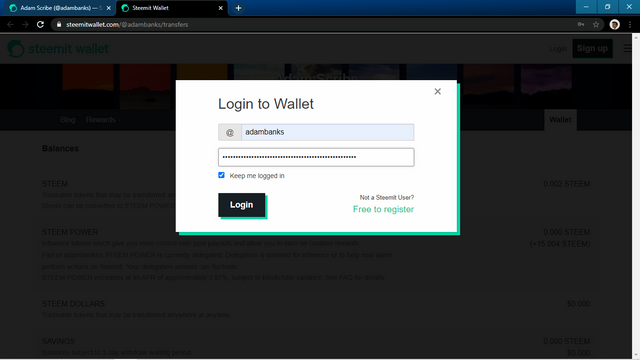
Task: Click the Steemit Wallet tab favicon
Action: 125,8
